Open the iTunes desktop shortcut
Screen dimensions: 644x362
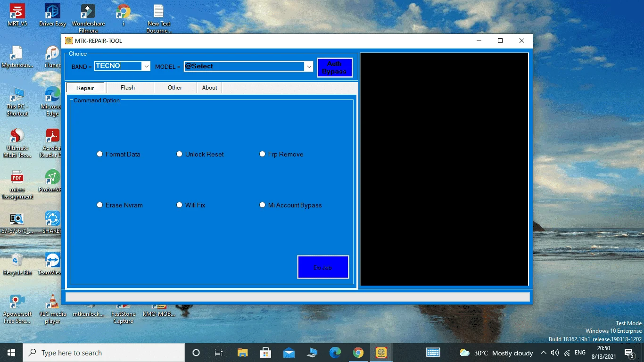(52, 57)
